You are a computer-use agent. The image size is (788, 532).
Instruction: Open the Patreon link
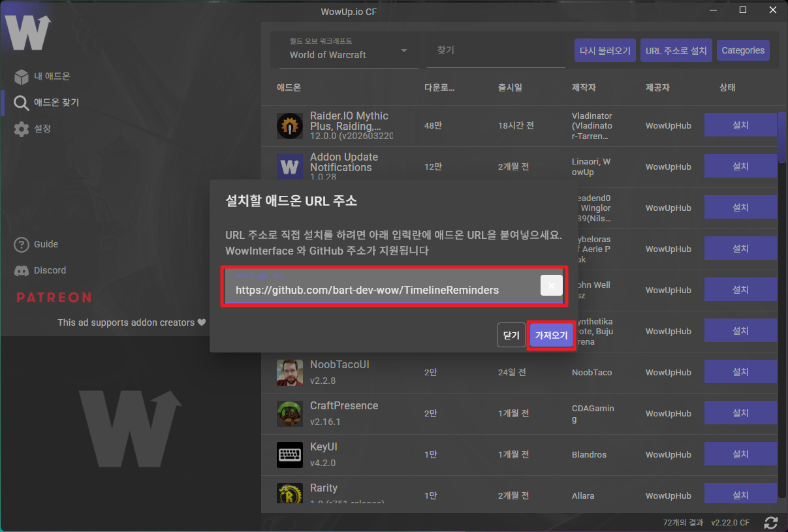point(54,298)
